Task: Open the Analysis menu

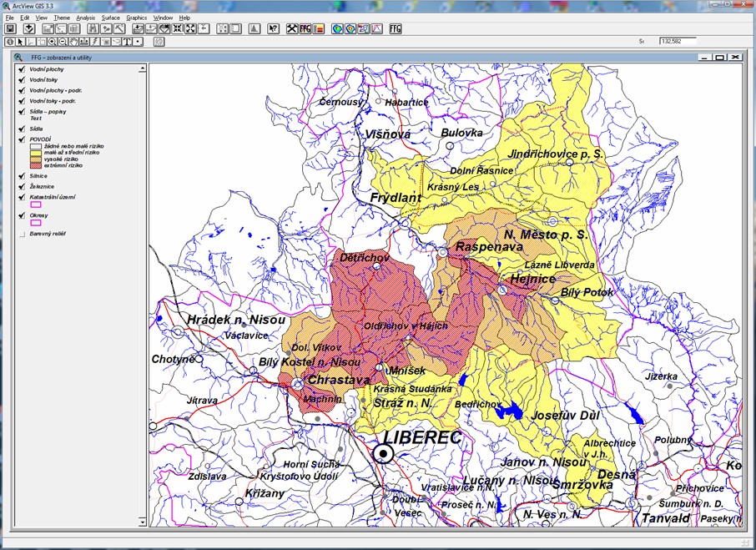Action: 85,18
